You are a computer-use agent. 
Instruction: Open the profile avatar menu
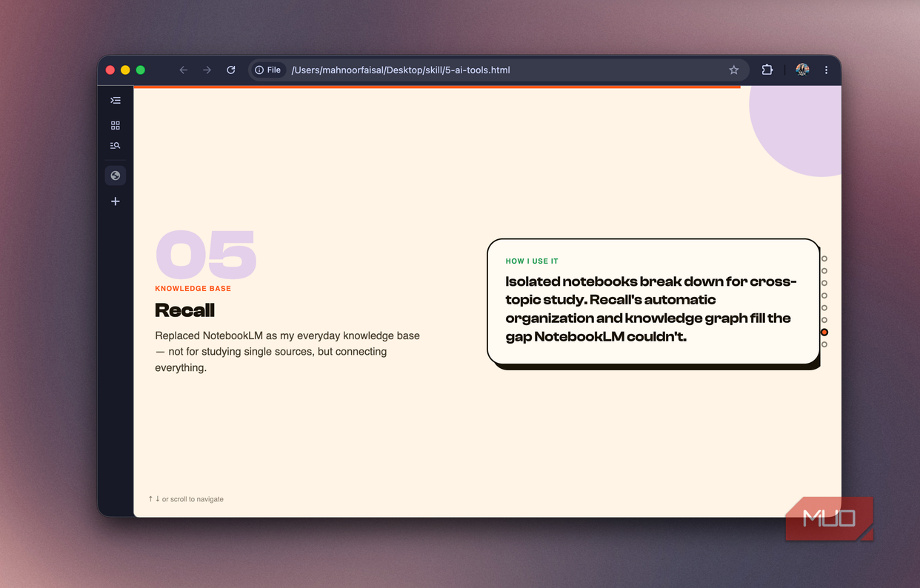pos(802,70)
